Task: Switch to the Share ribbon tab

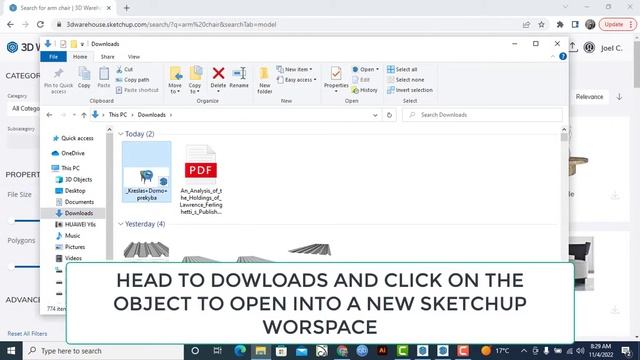Action: click(107, 57)
